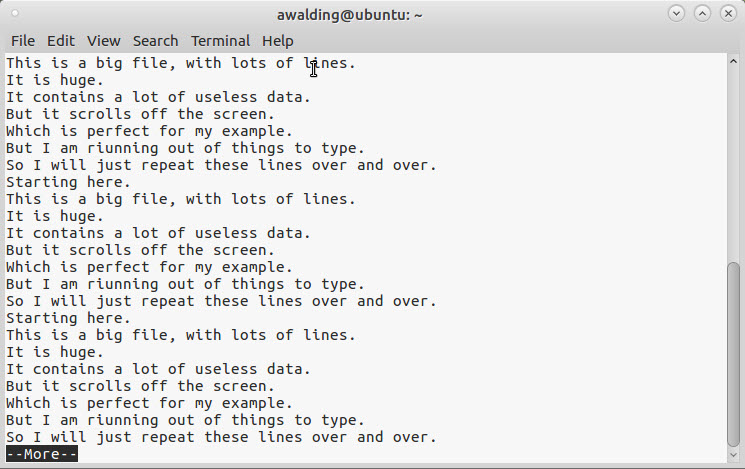This screenshot has height=469, width=745.
Task: Click the --More-- pager prompt
Action: click(42, 454)
